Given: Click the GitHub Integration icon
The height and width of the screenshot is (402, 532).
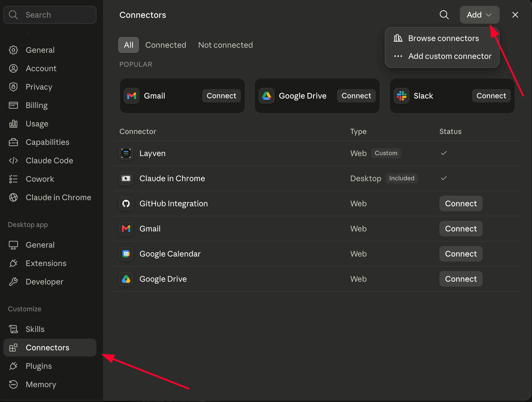Looking at the screenshot, I should point(126,204).
